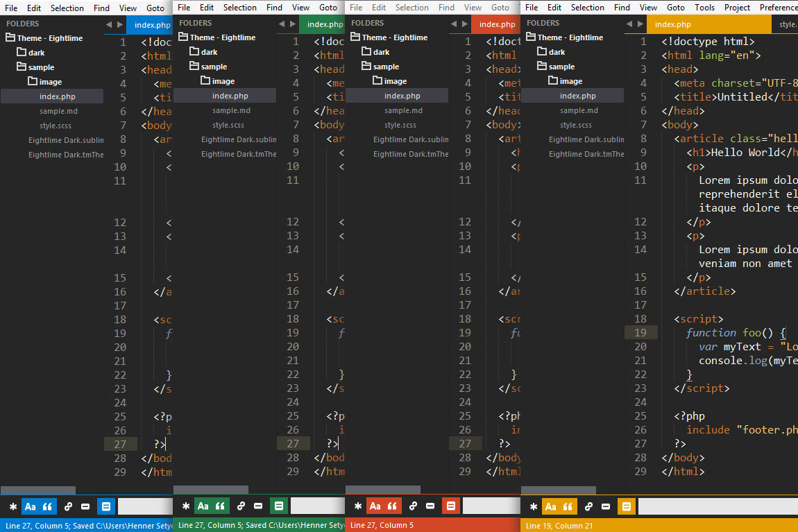Click sidebar horizontal scrollbar in red window
This screenshot has width=798, height=532.
click(x=383, y=490)
